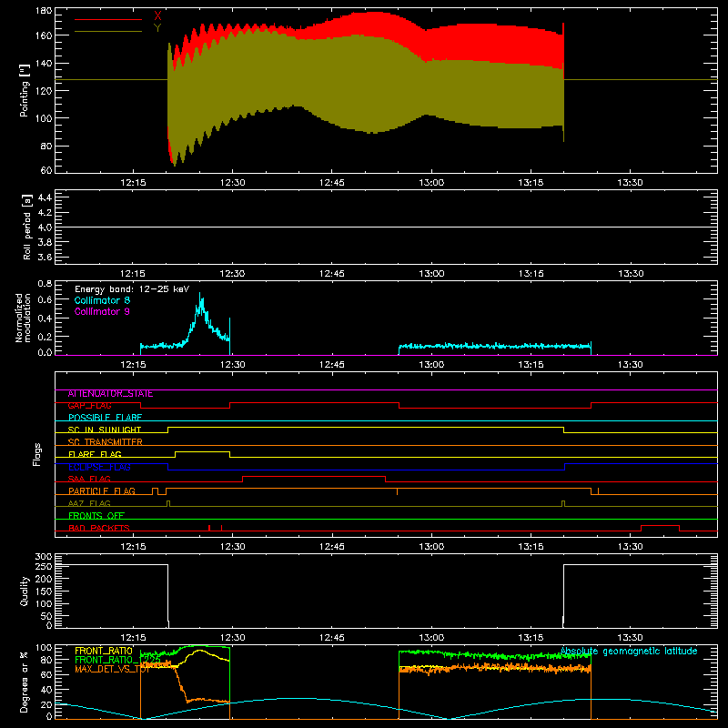The width and height of the screenshot is (728, 728).
Task: Click the Roll period axis title
Action: (27, 227)
